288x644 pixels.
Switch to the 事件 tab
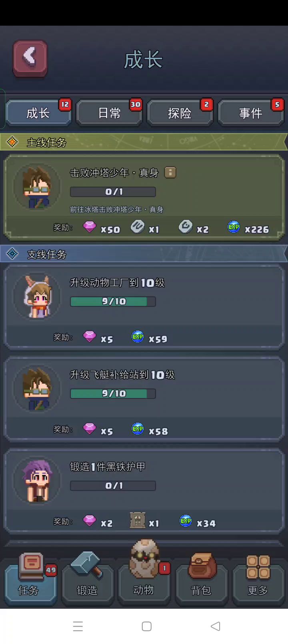251,113
